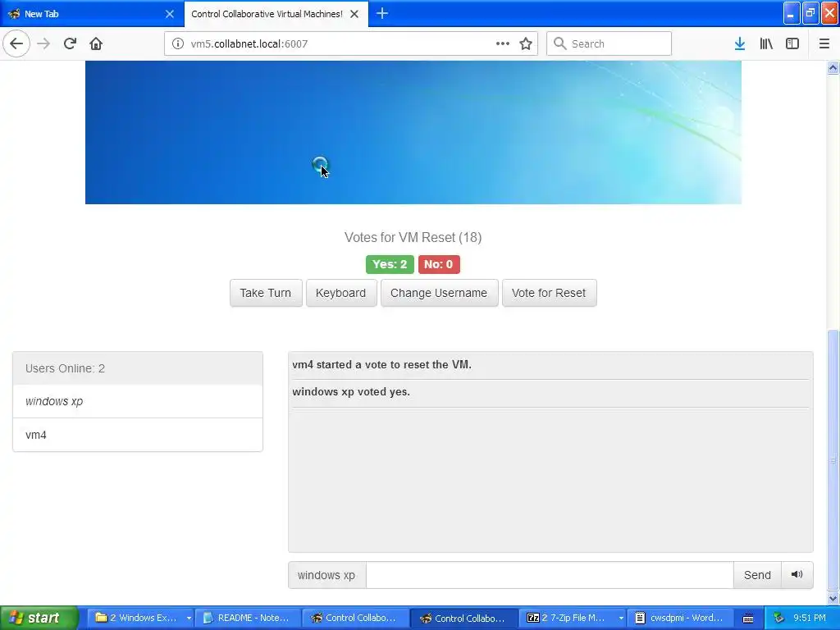This screenshot has width=840, height=630.
Task: Click the 9:51 PM taskbar clock
Action: pos(810,618)
